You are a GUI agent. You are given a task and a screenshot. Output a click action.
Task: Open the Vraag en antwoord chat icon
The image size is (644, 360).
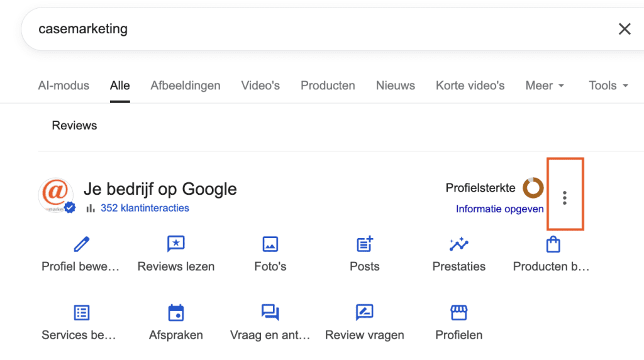point(270,312)
